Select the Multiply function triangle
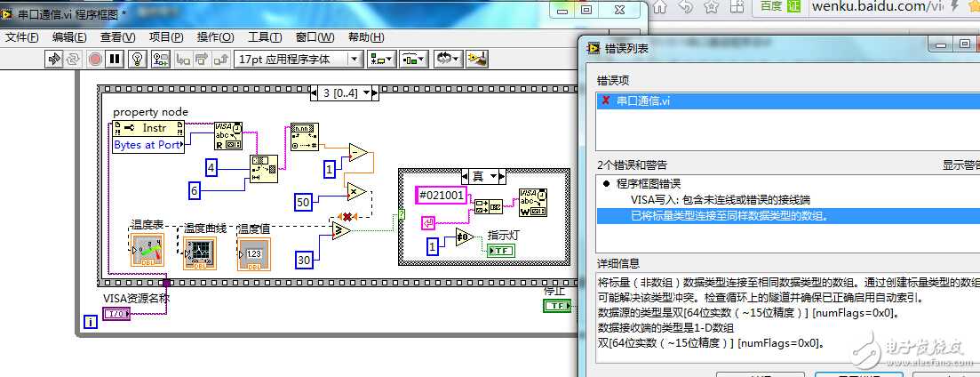Viewport: 980px width, 377px height. click(x=357, y=191)
